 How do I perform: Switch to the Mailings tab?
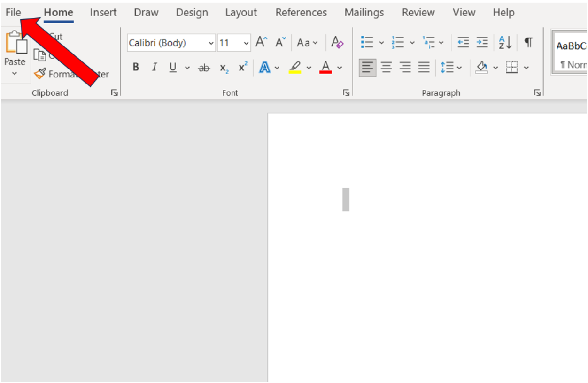tap(364, 13)
